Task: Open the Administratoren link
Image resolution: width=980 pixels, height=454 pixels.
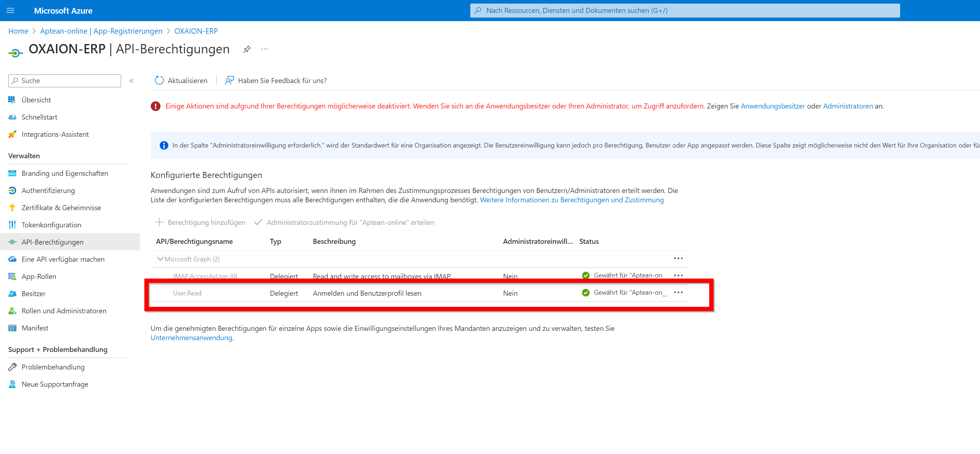Action: [x=847, y=106]
